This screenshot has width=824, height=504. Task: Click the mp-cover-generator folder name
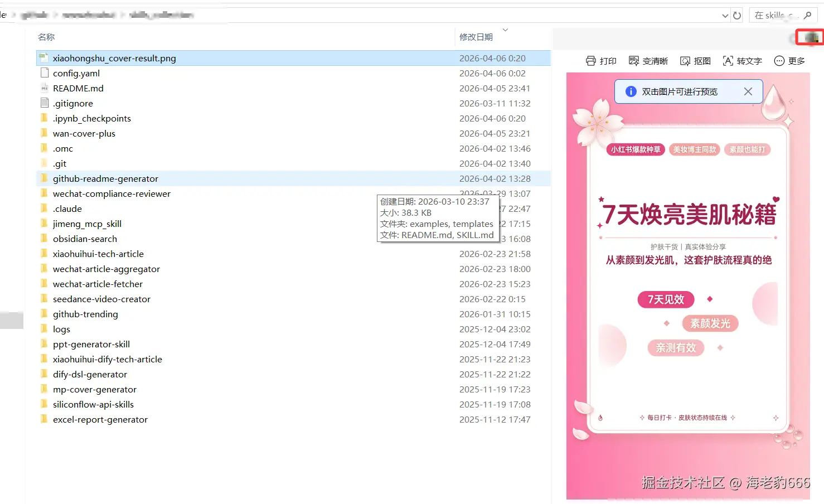[95, 389]
